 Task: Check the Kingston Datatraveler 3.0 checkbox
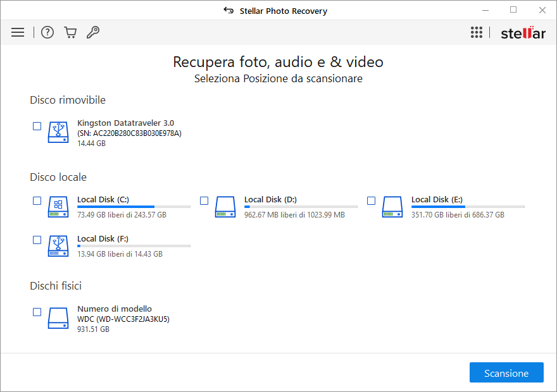[37, 126]
